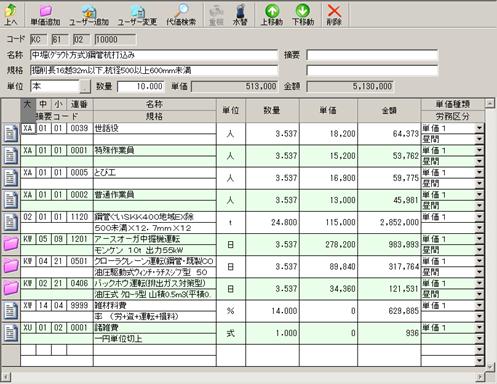Click the 上へ (go up) toolbar icon
The height and width of the screenshot is (384, 497).
11,15
